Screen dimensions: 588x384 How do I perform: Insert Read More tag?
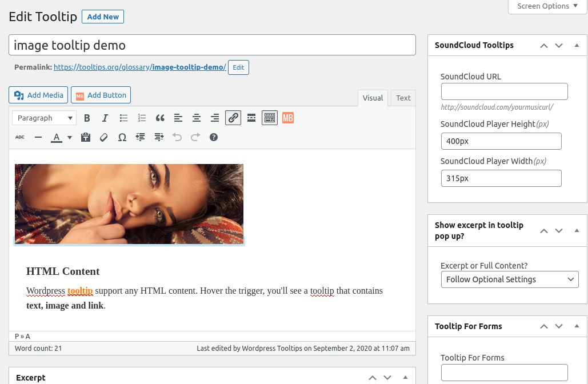251,118
